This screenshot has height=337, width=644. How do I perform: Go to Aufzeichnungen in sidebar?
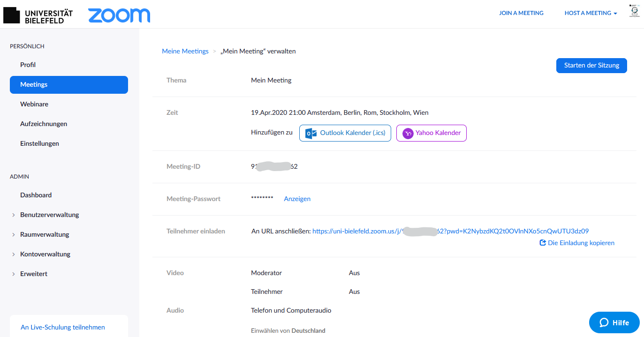[44, 124]
